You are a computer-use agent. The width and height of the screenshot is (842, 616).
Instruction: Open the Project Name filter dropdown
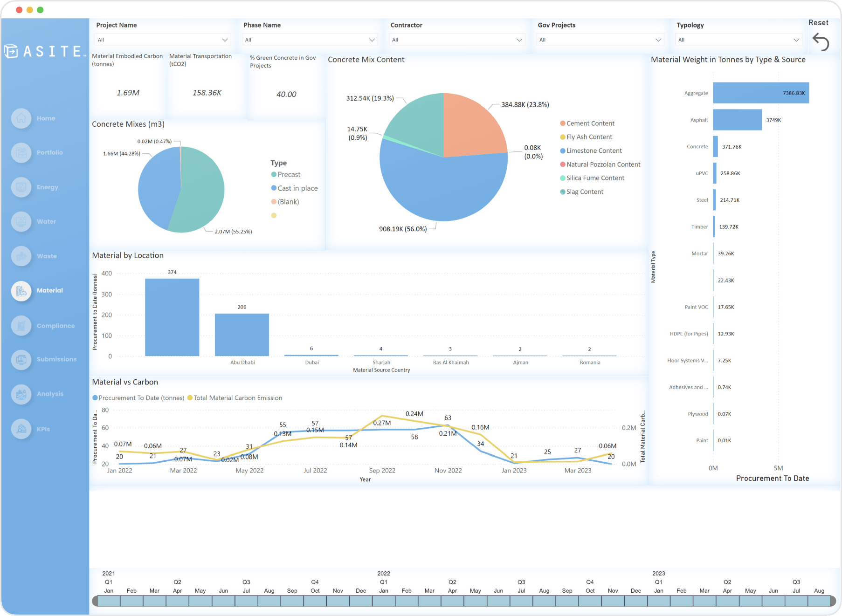[162, 39]
